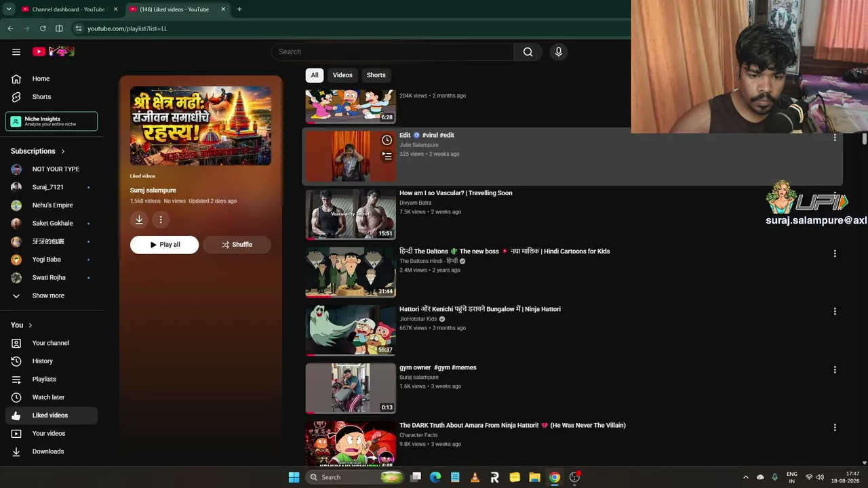
Task: Open Watch later in the sidebar
Action: (52, 397)
